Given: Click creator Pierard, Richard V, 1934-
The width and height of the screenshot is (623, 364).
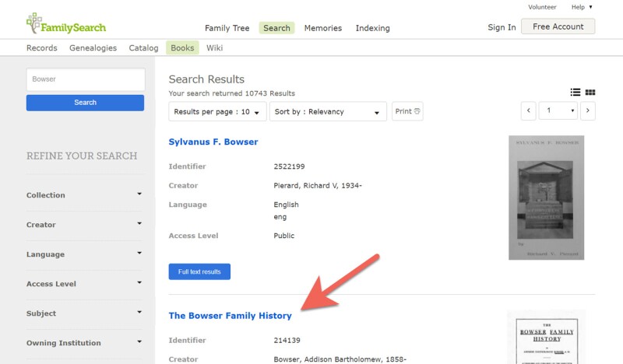Looking at the screenshot, I should (x=318, y=185).
